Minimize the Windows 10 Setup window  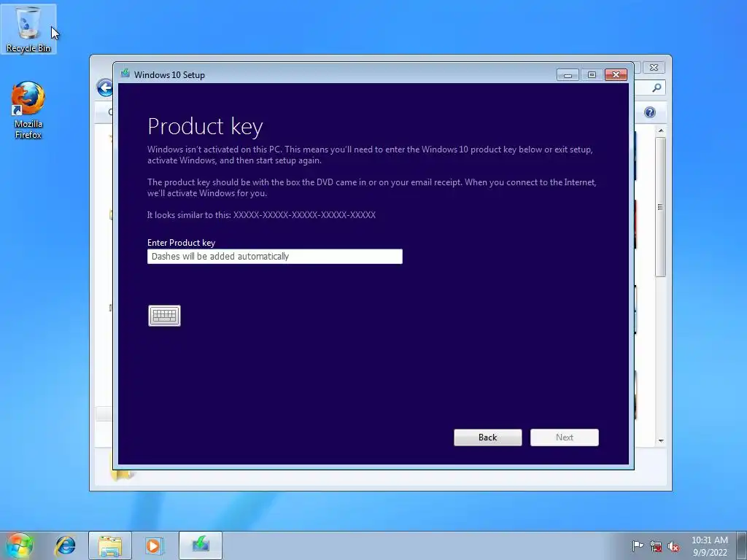pos(568,75)
